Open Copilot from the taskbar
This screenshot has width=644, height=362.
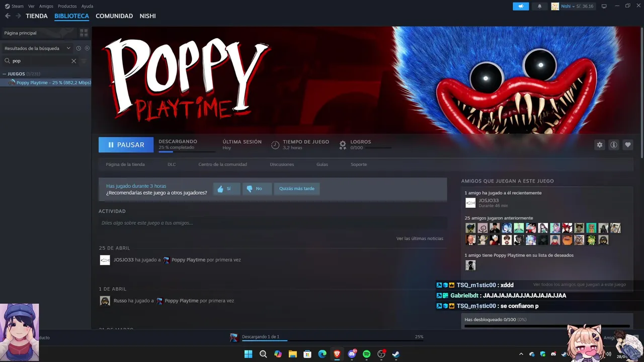click(278, 354)
